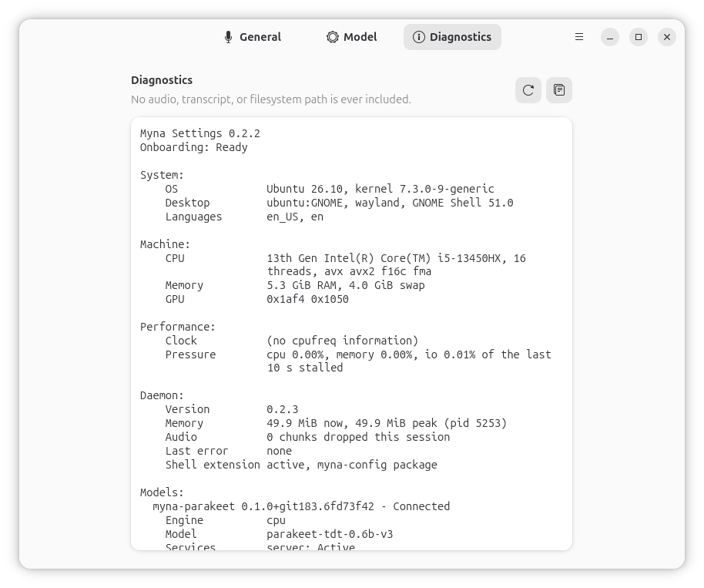Click the '(no cpufreq information)' clock value
The width and height of the screenshot is (704, 588).
tap(343, 341)
